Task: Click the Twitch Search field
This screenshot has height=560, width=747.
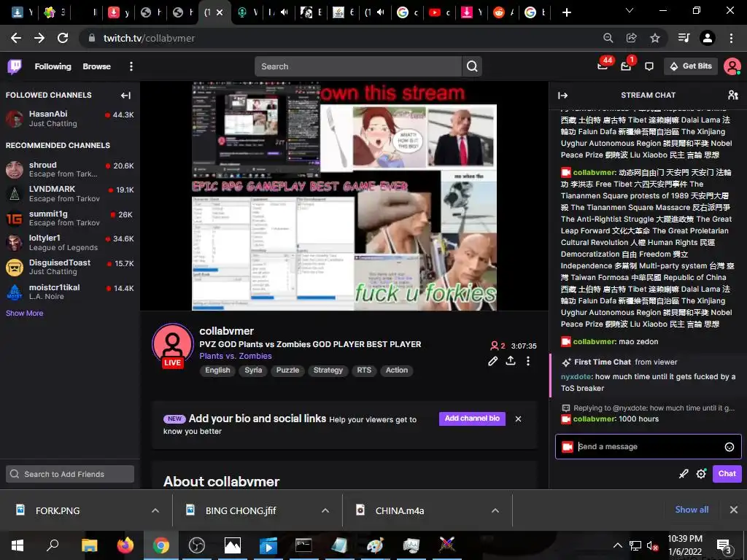Action: click(x=358, y=66)
